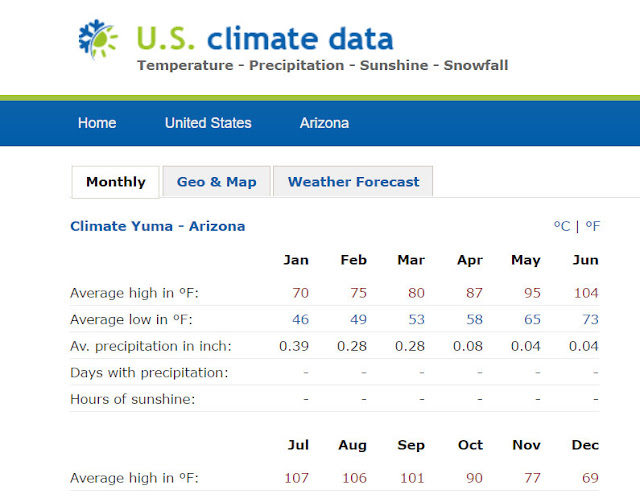Image resolution: width=640 pixels, height=498 pixels.
Task: Click the Average high in °F row label
Action: (134, 293)
